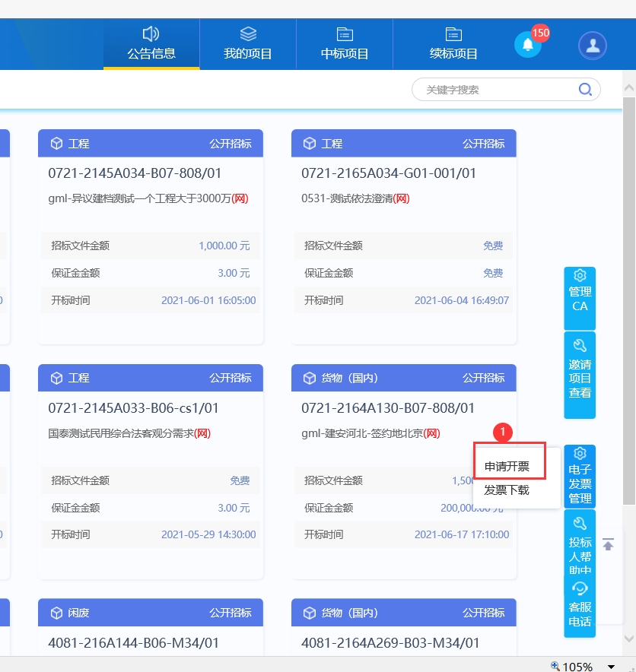Open 管理CA side panel button

click(580, 290)
